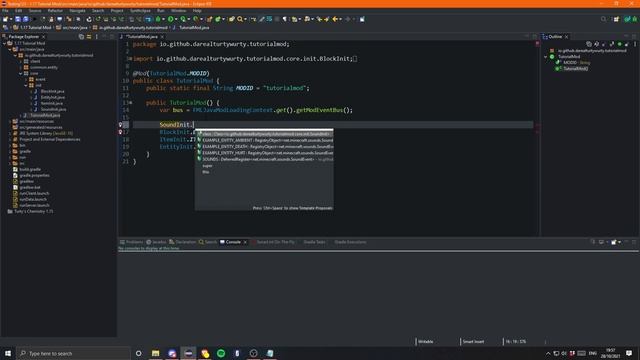The height and width of the screenshot is (360, 640).
Task: Select SoundInit.java in Package Explorer
Action: point(53,109)
